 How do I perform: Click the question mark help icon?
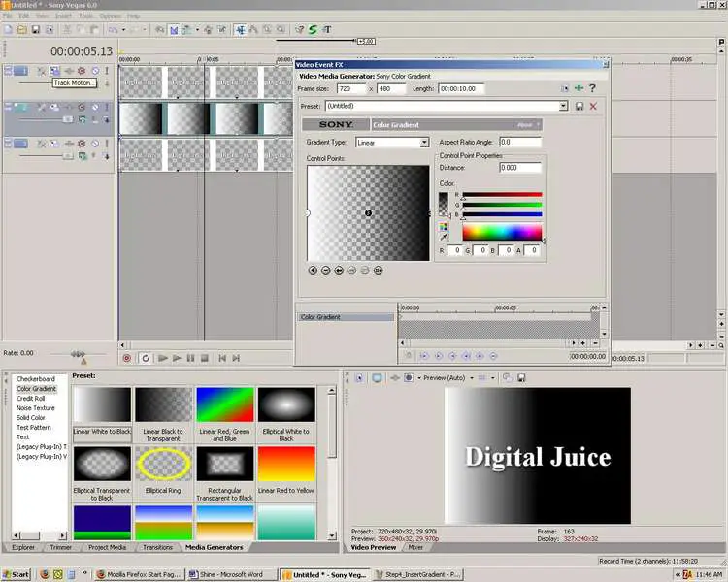592,88
